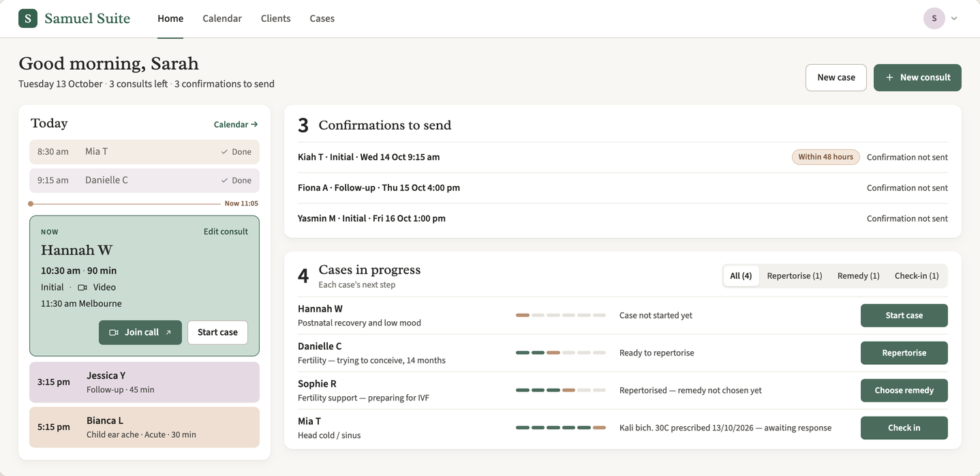
Task: Open Bianca L's 5:15 pm appointment
Action: point(144,428)
